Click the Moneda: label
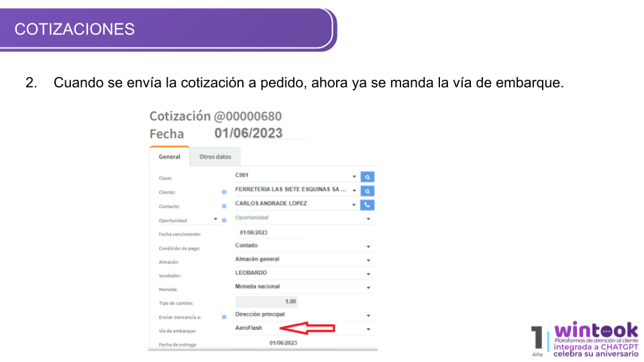Screen dimensions: 644x362 (x=168, y=290)
